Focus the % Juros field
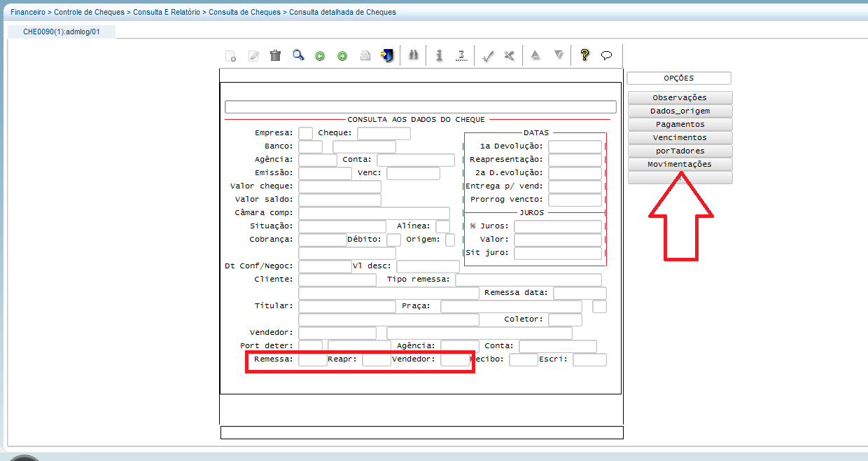The image size is (868, 461). (x=558, y=226)
